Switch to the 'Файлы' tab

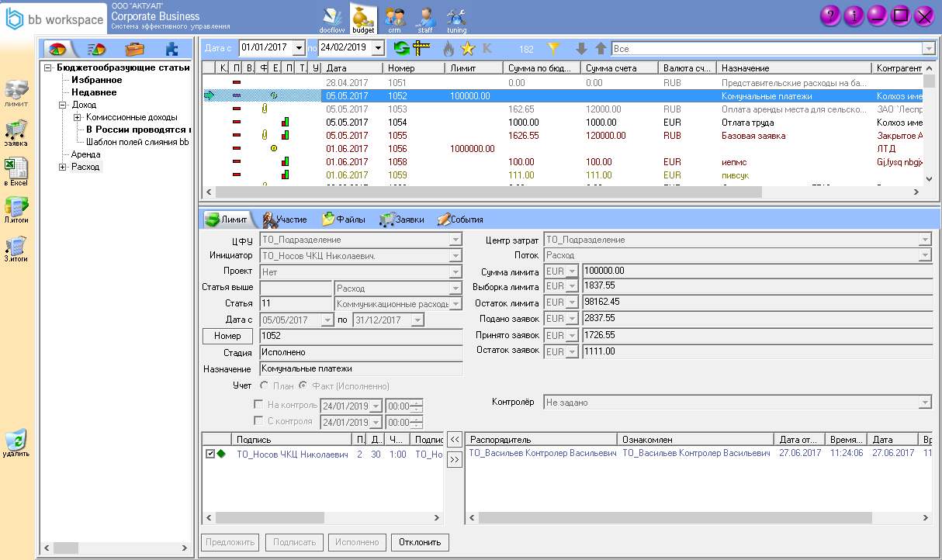343,220
